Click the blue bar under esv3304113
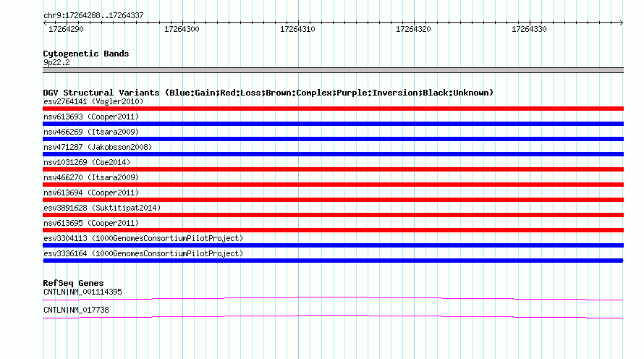Screen dimensions: 644x359 333,245
